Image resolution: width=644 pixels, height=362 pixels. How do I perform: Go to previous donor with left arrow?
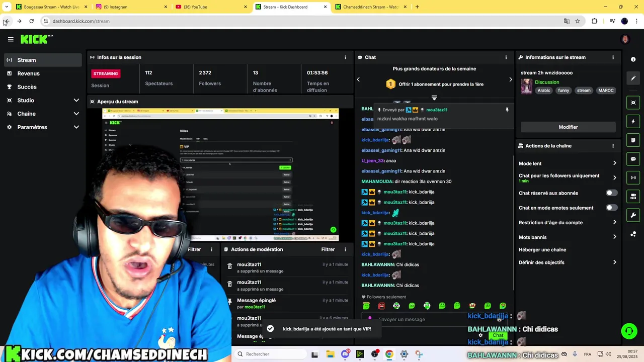(358, 79)
